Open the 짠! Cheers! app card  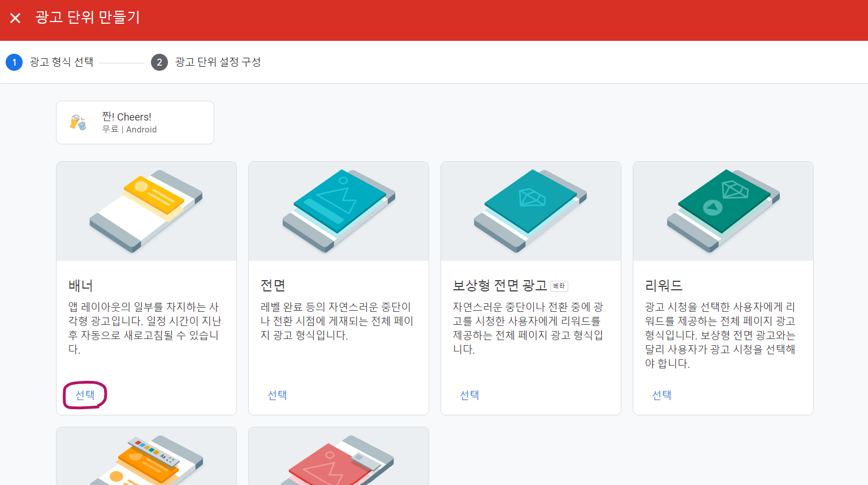coord(135,122)
